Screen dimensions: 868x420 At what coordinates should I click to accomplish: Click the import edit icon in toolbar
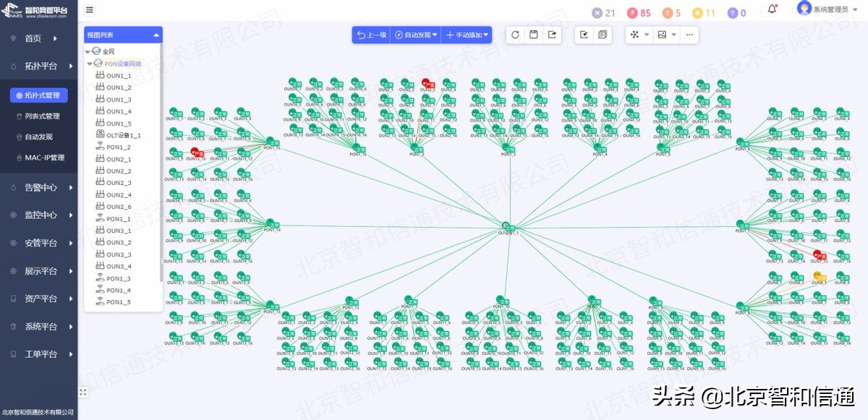[x=584, y=35]
